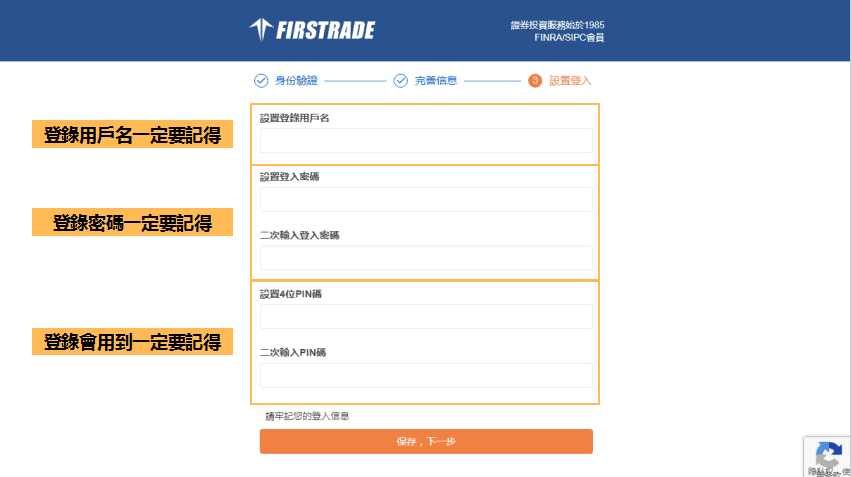Click the 完善信息 step checkmark icon

click(401, 81)
